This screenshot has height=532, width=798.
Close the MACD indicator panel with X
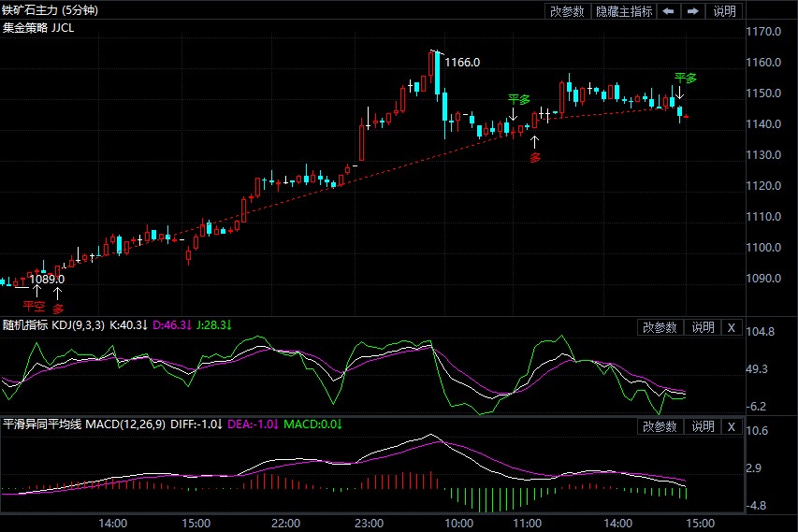click(x=732, y=426)
